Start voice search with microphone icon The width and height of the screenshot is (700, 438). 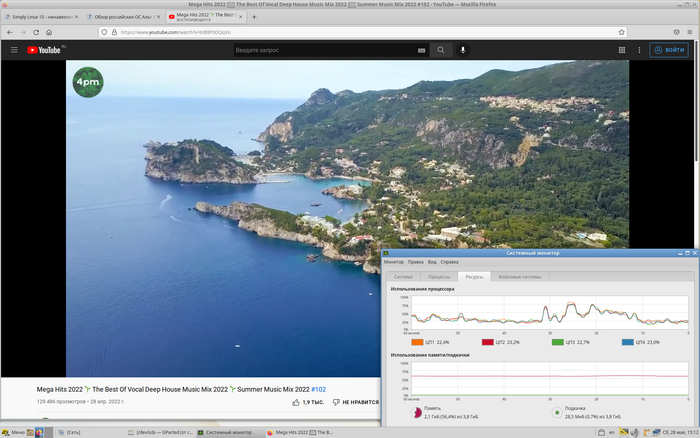[x=463, y=49]
